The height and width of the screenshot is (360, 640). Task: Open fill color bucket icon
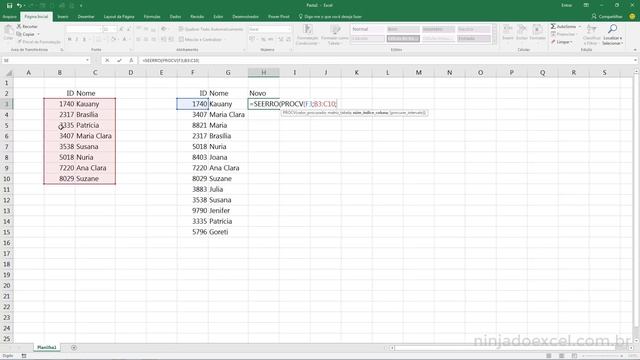(x=113, y=39)
